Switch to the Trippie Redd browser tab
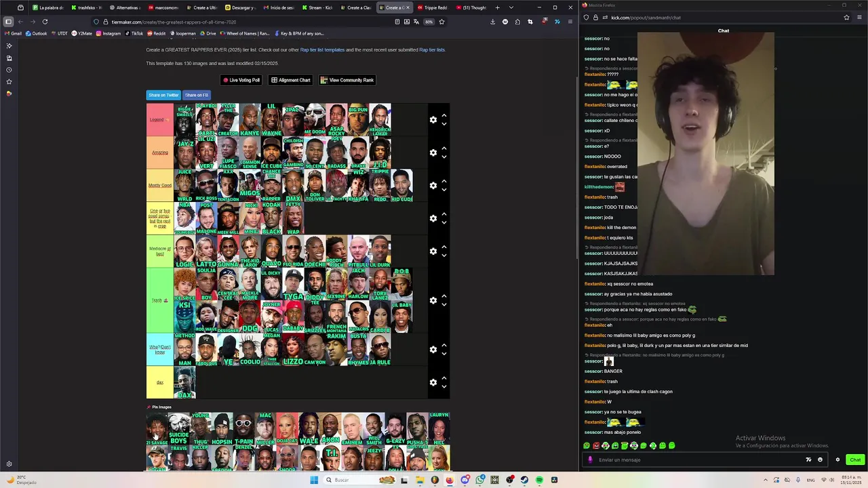This screenshot has width=868, height=488. [433, 7]
